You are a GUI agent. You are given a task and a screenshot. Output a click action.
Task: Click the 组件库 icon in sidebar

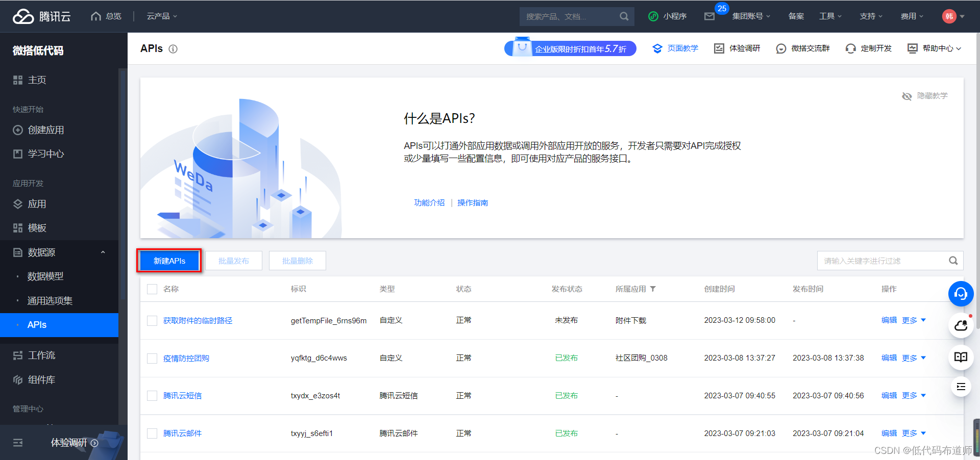coord(18,380)
